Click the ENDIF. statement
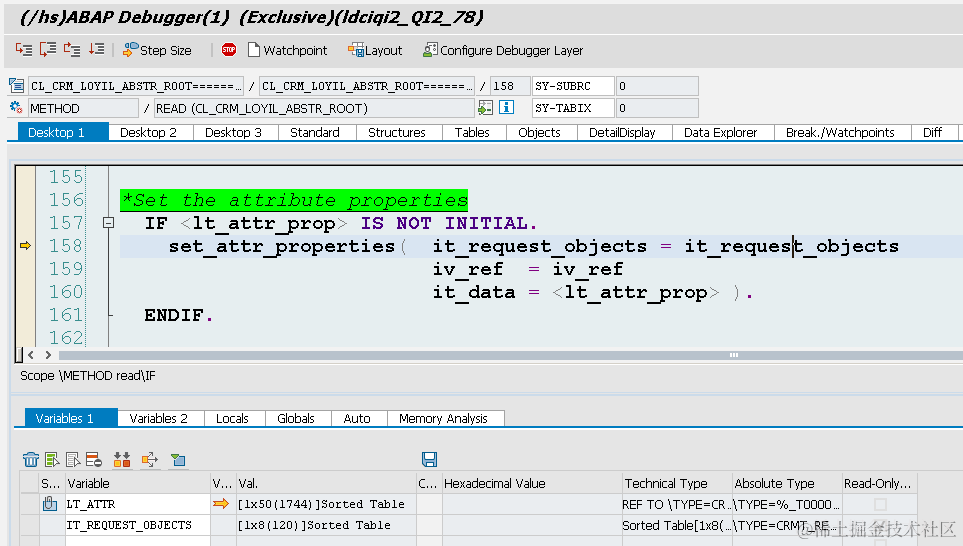Viewport: 963px width, 546px height. coord(178,315)
